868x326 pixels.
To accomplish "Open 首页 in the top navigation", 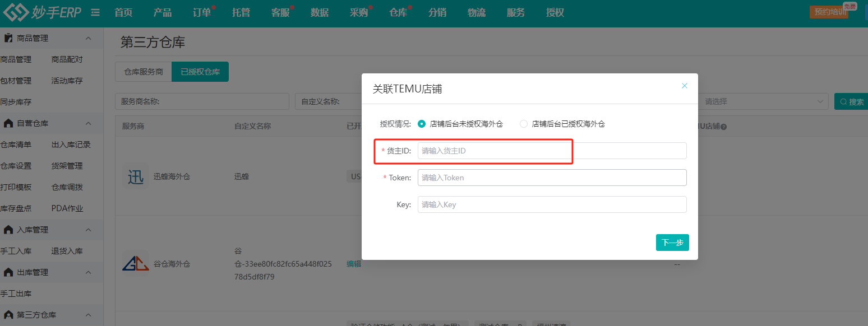I will coord(123,12).
